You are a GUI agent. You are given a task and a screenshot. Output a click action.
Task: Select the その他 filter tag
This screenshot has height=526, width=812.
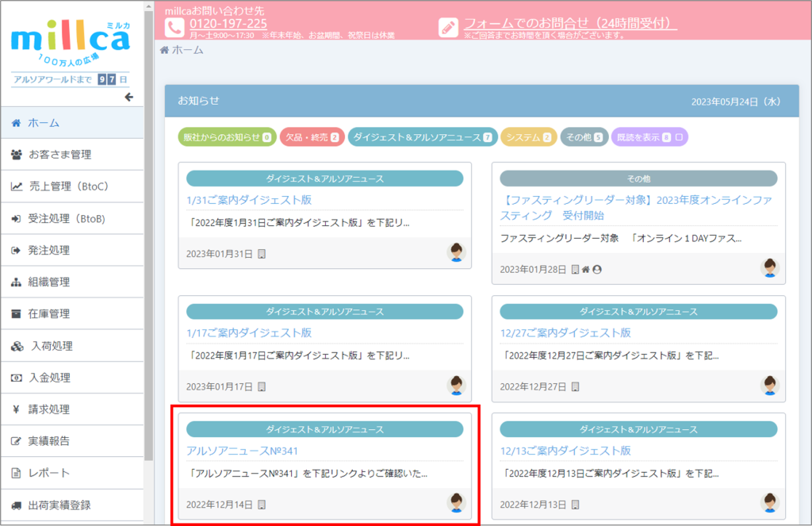click(584, 137)
